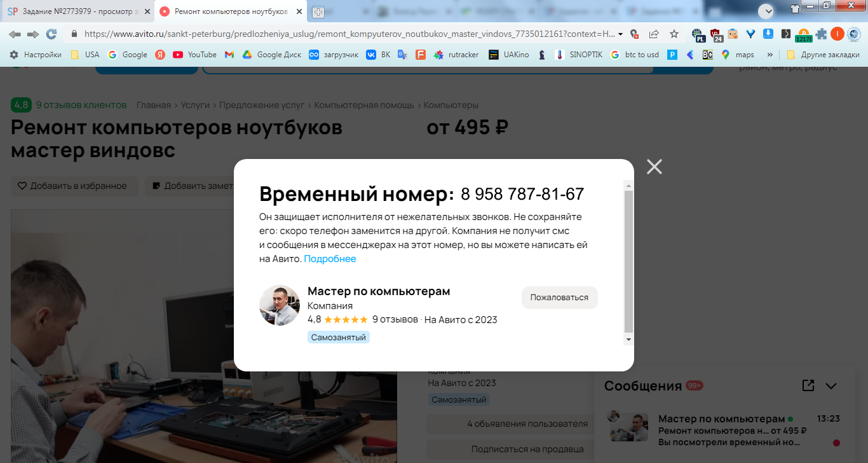This screenshot has height=463, width=868.
Task: Open the BC bookmark icon
Action: 707,55
